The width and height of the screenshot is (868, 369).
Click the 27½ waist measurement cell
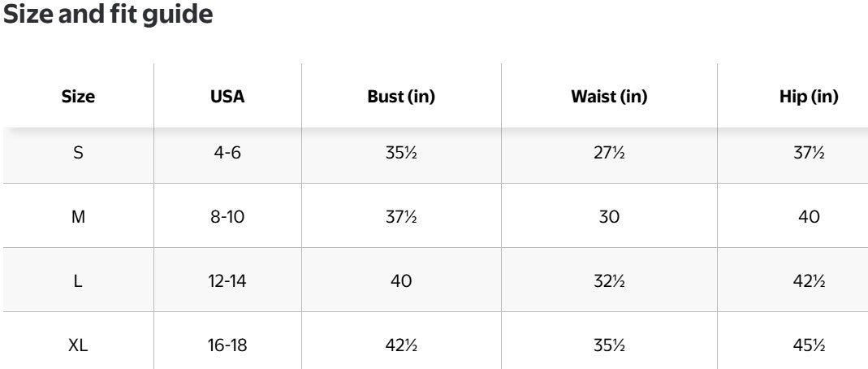point(609,153)
